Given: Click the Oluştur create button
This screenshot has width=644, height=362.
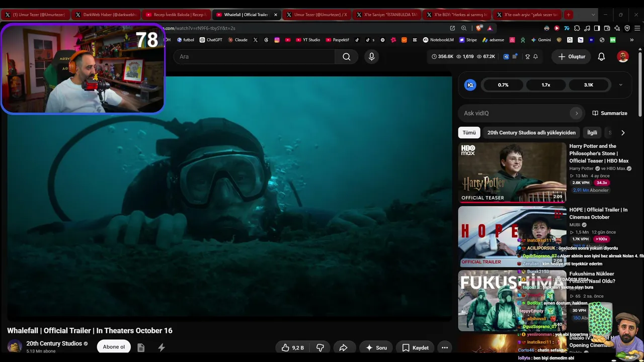Looking at the screenshot, I should (572, 57).
